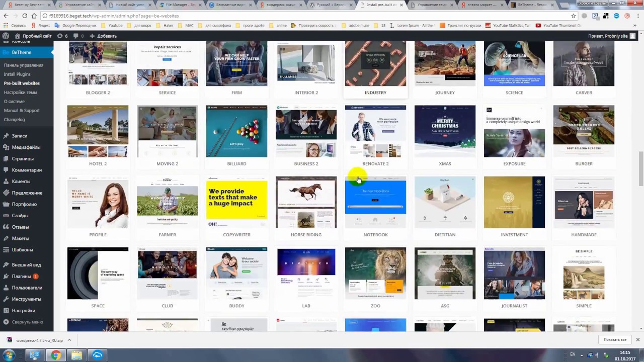This screenshot has width=644, height=362.
Task: Open comments bubble in admin bar
Action: tap(78, 36)
